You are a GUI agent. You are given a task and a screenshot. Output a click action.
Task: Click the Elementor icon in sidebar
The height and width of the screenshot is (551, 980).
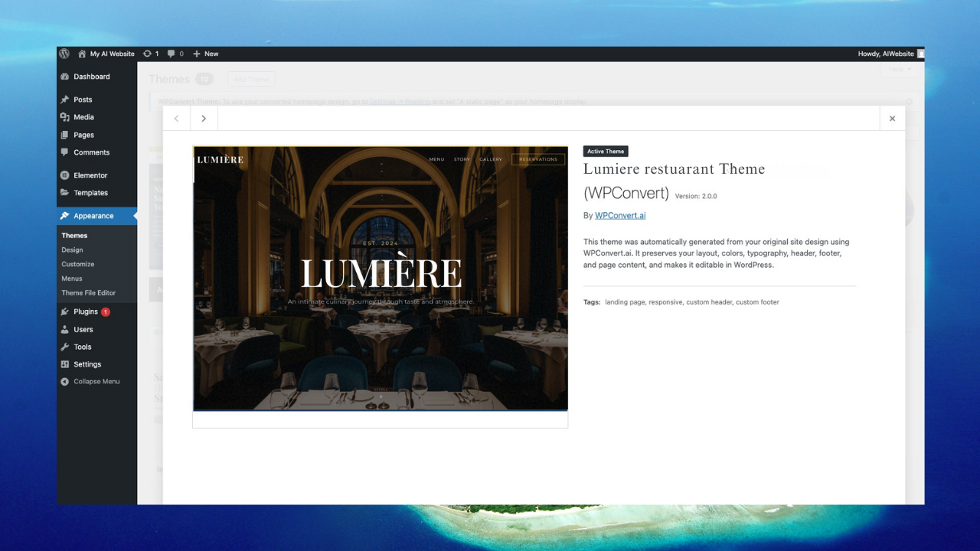click(65, 175)
